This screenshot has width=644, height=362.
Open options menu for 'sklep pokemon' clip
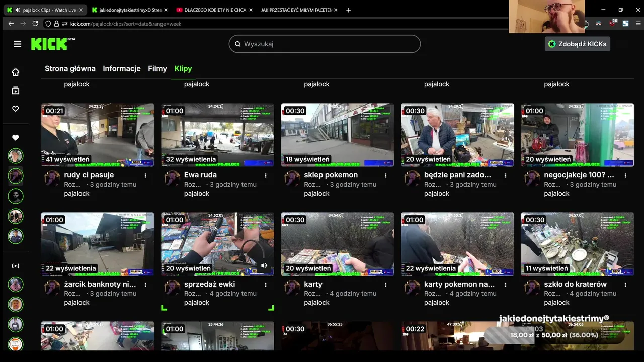[386, 175]
